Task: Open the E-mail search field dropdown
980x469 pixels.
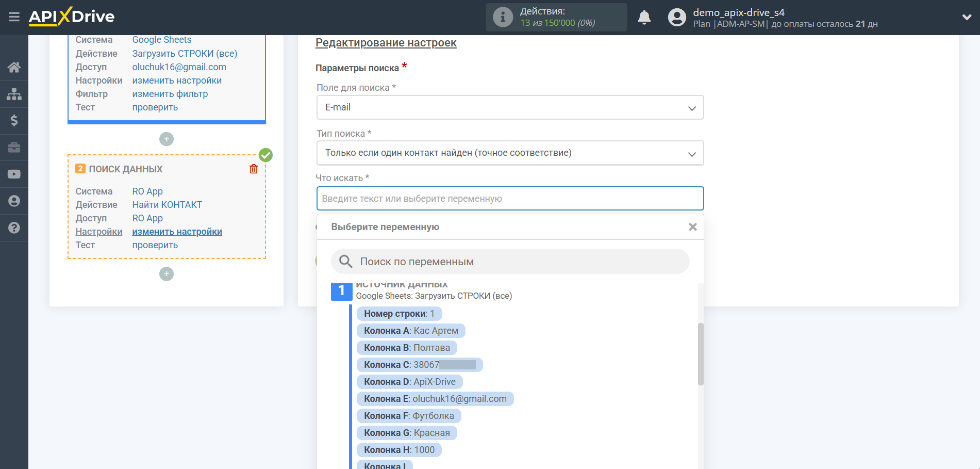Action: coord(692,107)
